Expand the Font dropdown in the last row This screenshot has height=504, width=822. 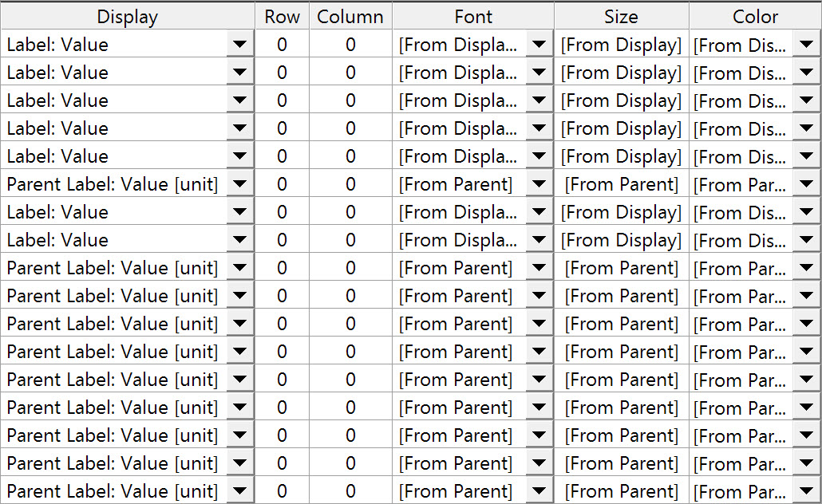point(539,491)
